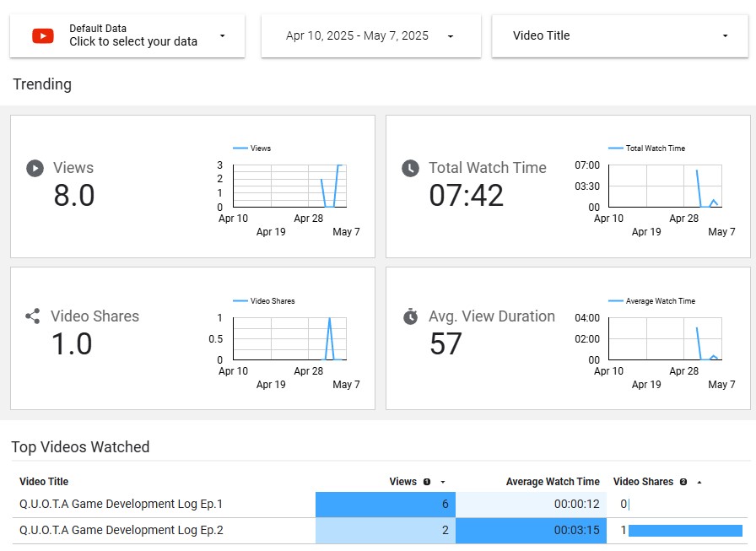Image resolution: width=756 pixels, height=551 pixels.
Task: Click the Avg. View Duration stopwatch icon
Action: coord(410,316)
